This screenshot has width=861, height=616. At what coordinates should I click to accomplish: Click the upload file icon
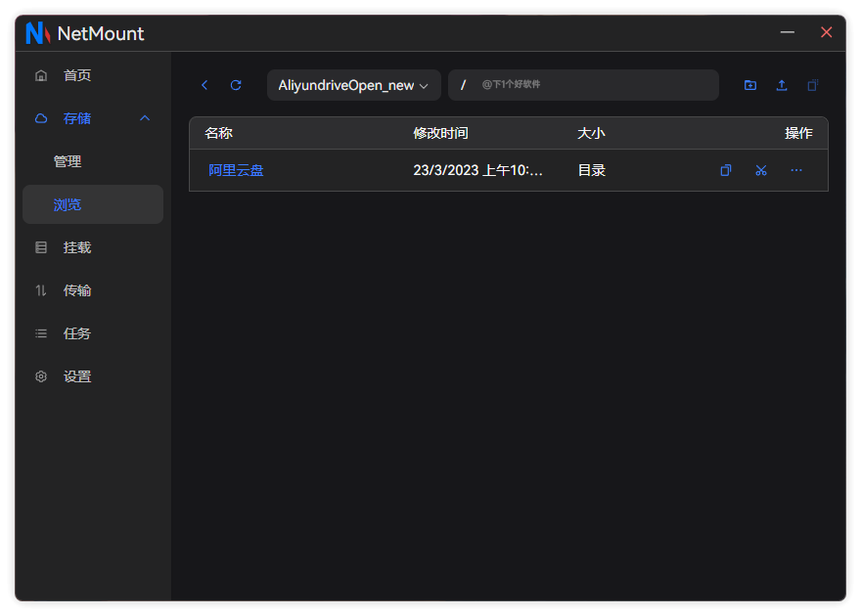pyautogui.click(x=782, y=85)
